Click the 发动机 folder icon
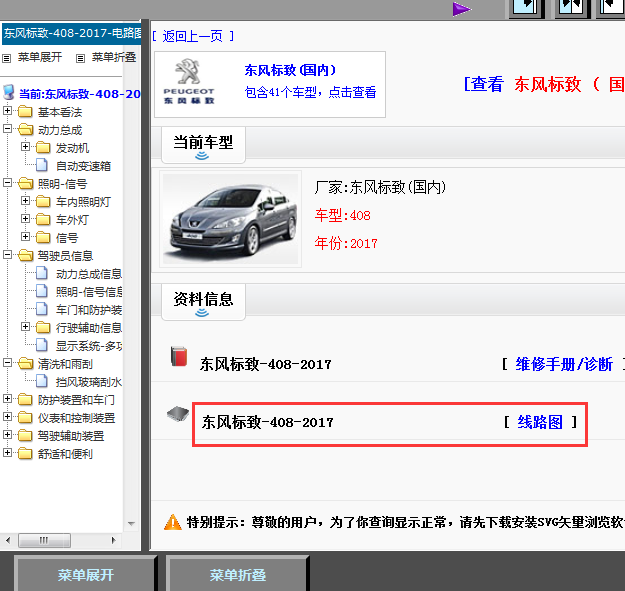 point(43,147)
